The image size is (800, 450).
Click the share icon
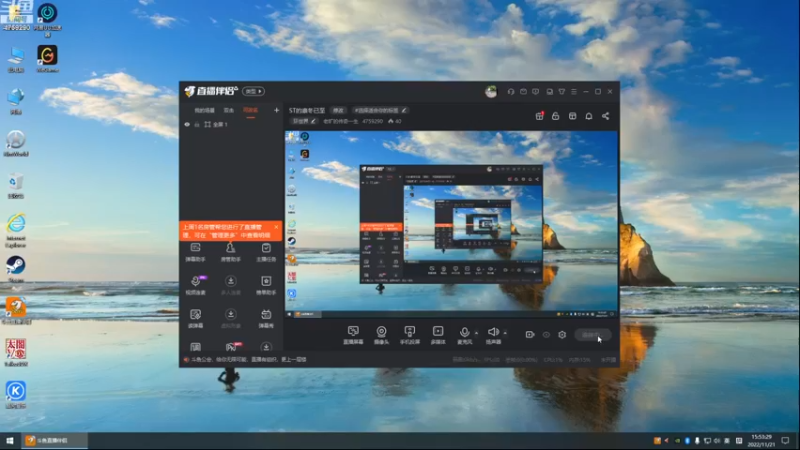pos(606,116)
